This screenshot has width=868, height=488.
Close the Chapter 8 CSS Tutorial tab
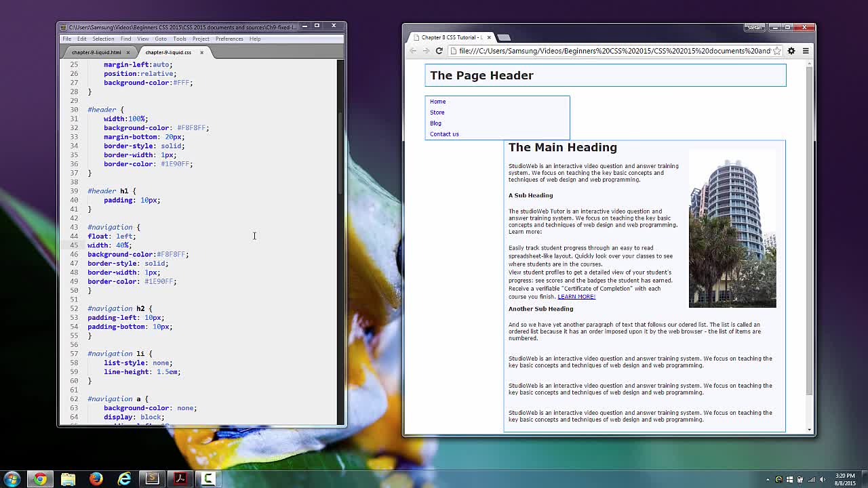(489, 37)
